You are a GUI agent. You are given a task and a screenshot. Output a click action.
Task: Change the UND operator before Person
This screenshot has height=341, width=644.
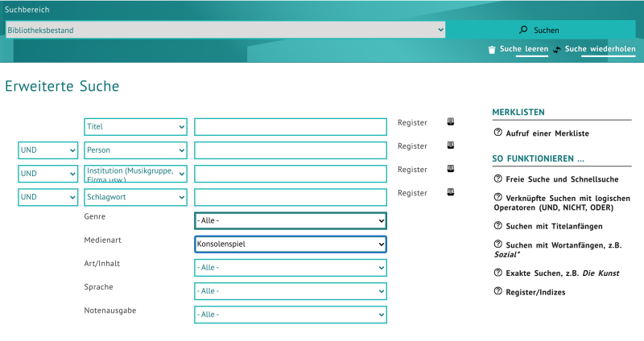click(48, 150)
